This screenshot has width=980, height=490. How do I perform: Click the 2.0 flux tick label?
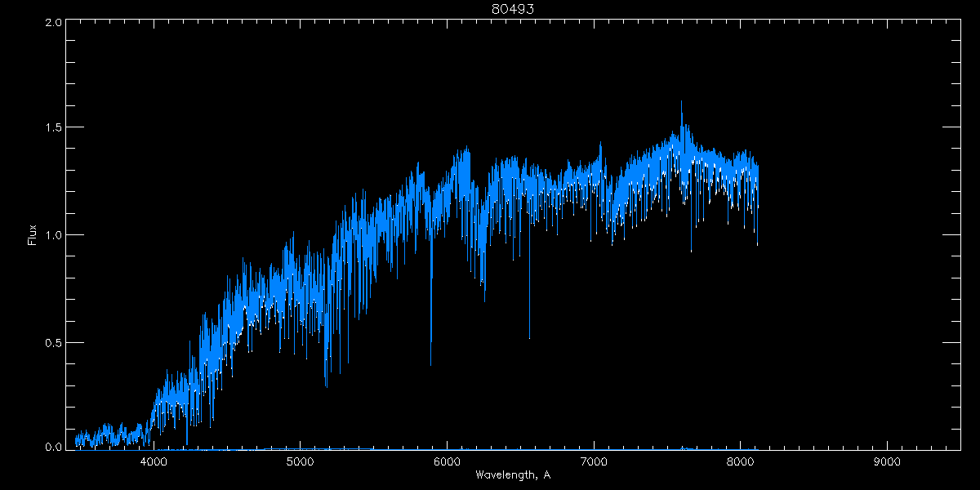(x=52, y=23)
